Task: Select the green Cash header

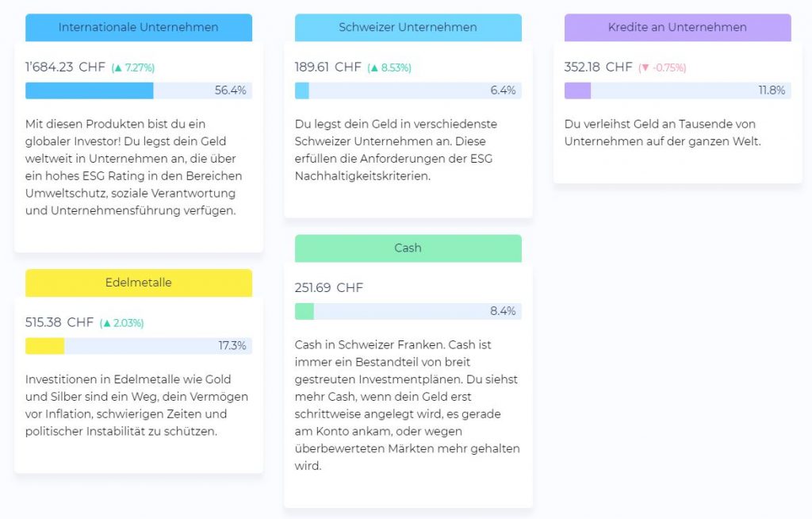Action: pyautogui.click(x=408, y=248)
